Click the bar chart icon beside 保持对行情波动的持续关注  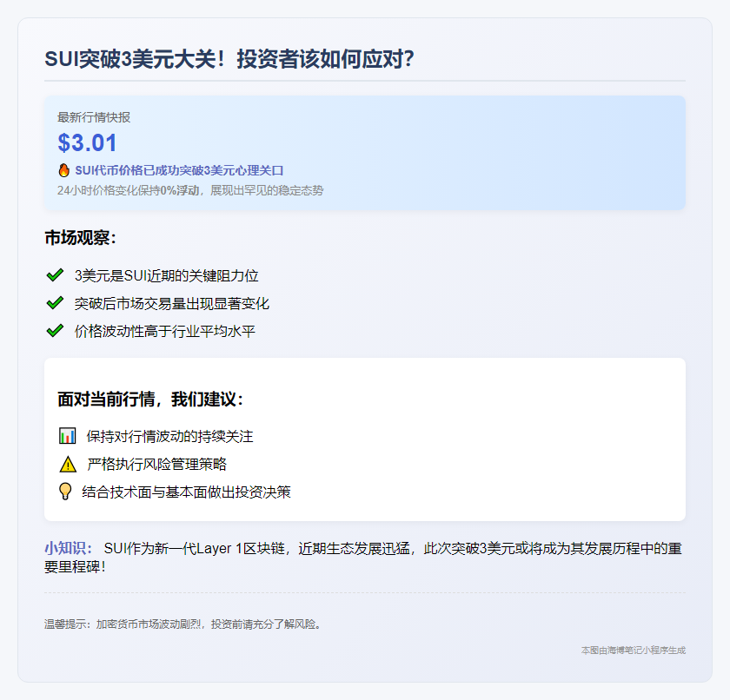pyautogui.click(x=68, y=436)
